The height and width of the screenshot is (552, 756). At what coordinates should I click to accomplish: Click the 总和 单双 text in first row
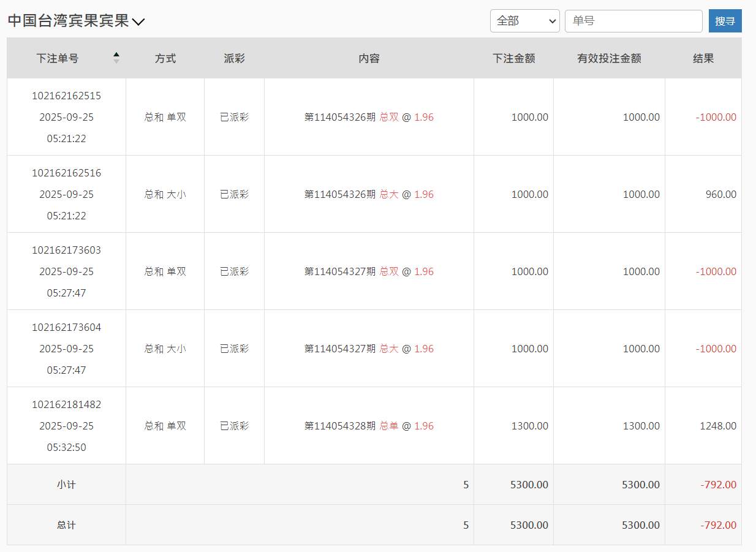coord(165,116)
